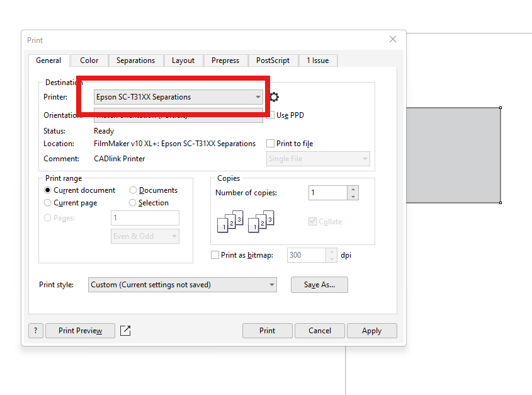The image size is (532, 395).
Task: Click the "CADlink Printer" comment text
Action: click(120, 159)
